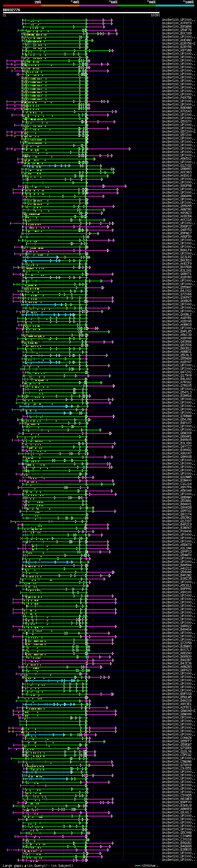Select the UniRef100_A7US43 label
This screenshot has height=868, width=197.
[x=177, y=111]
